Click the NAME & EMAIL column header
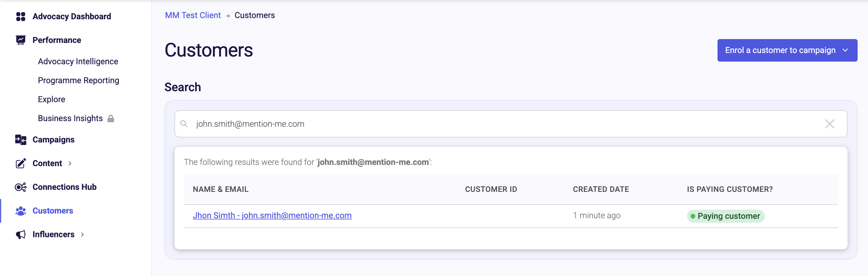 click(220, 190)
